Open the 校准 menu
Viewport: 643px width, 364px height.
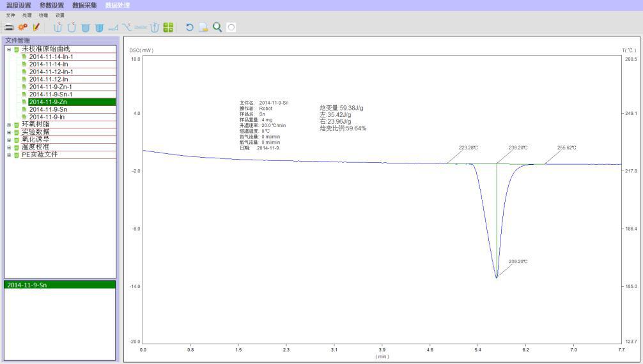coord(43,15)
